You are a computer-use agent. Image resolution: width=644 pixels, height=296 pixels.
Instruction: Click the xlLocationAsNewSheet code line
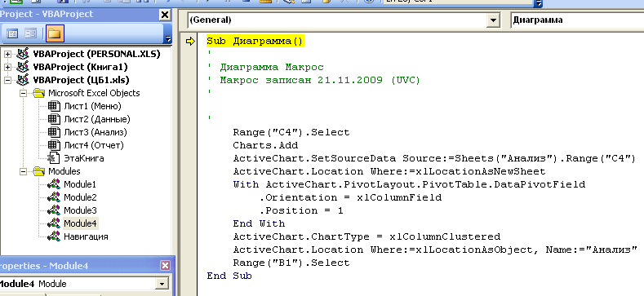tap(389, 171)
